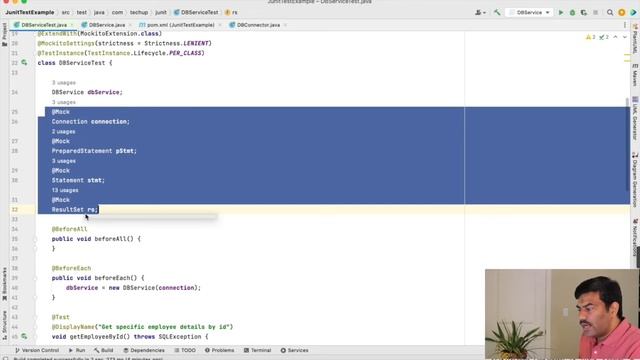
Task: Open the Build tool window
Action: (103, 350)
